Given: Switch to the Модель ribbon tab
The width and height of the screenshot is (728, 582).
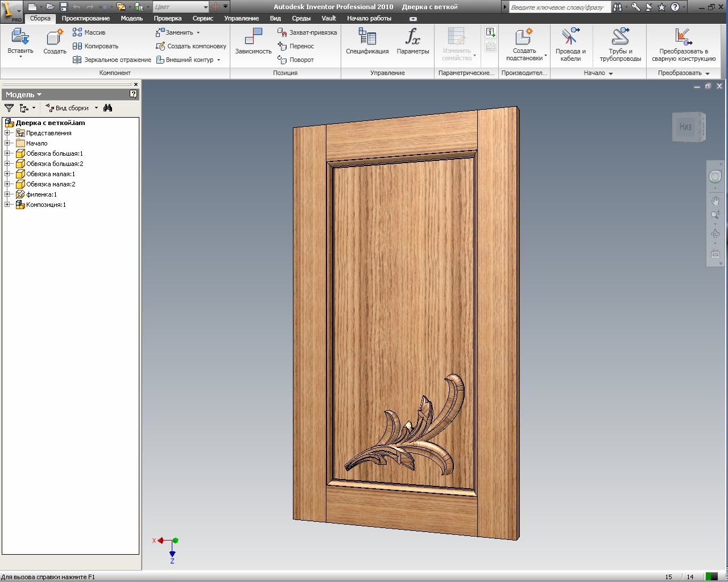Looking at the screenshot, I should point(132,18).
